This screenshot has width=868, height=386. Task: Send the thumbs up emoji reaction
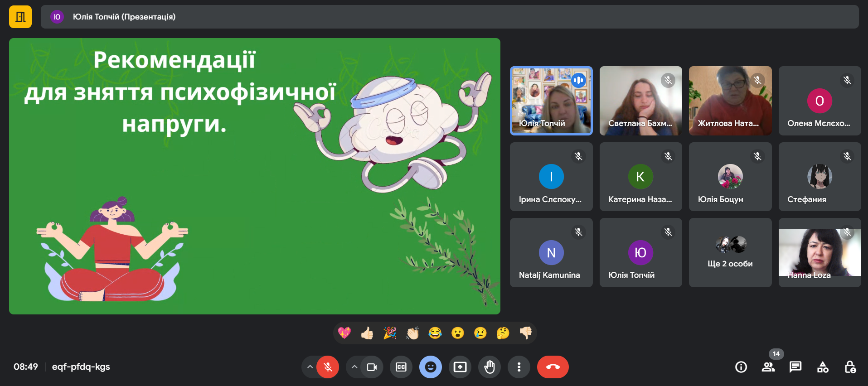point(367,333)
